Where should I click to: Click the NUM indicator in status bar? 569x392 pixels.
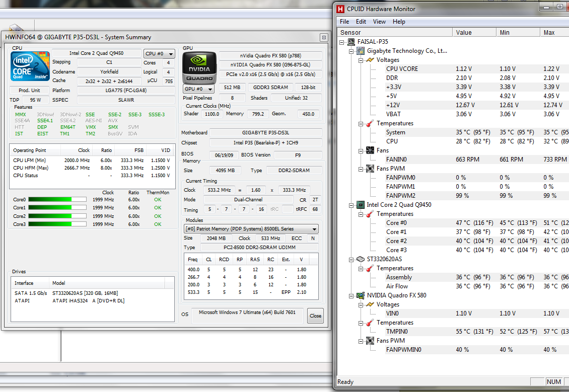pyautogui.click(x=554, y=381)
